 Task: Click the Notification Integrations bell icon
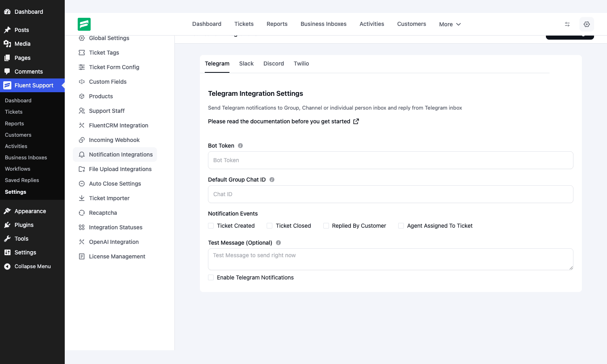click(82, 154)
